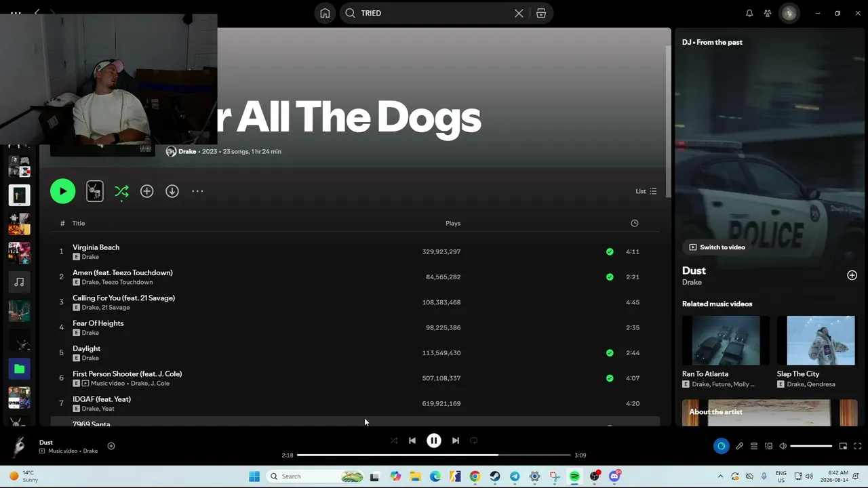This screenshot has width=868, height=488.
Task: Go to Spotify Home
Action: click(x=325, y=13)
